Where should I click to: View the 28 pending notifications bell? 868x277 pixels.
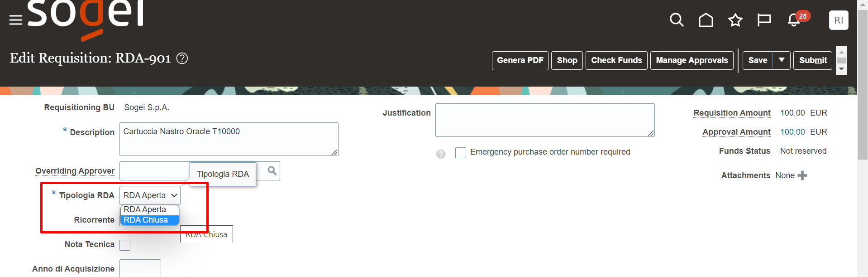click(x=793, y=21)
